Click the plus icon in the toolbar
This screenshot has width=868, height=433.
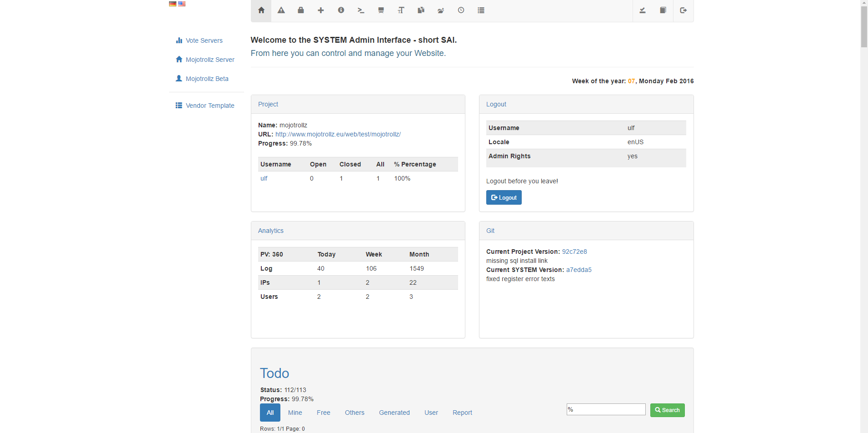pyautogui.click(x=321, y=10)
